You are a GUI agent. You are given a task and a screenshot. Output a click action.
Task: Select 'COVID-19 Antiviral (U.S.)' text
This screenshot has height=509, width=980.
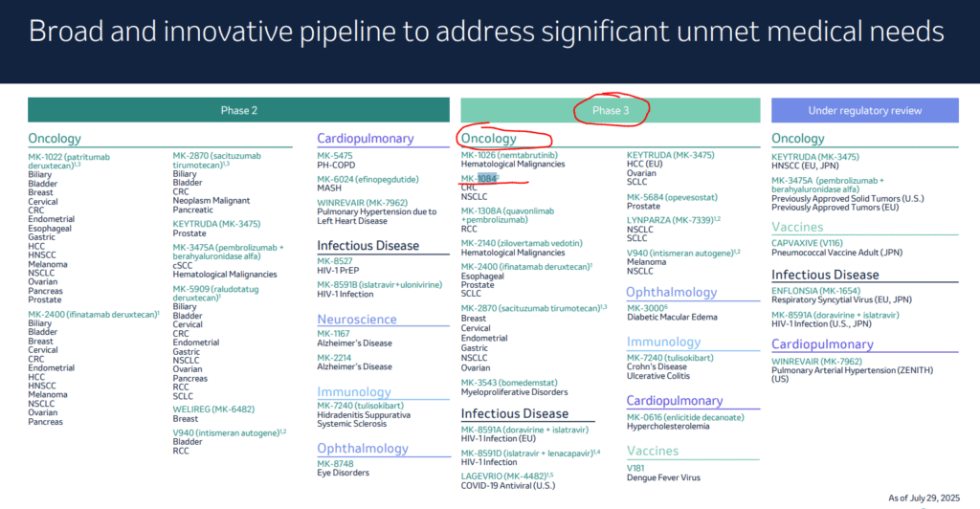click(x=507, y=486)
